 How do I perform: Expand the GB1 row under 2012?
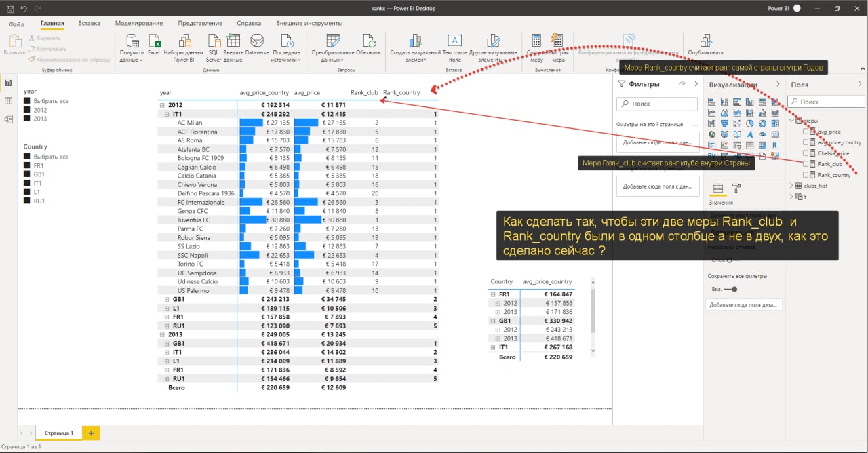point(167,299)
